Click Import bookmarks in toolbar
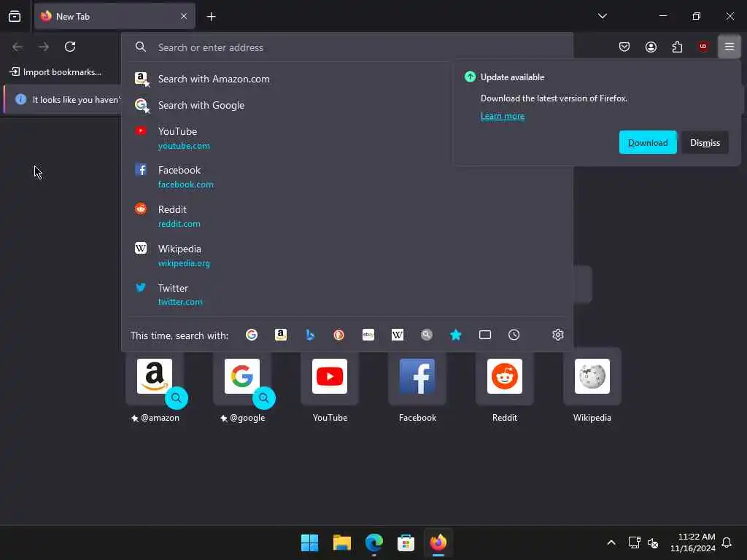747x560 pixels. click(55, 72)
